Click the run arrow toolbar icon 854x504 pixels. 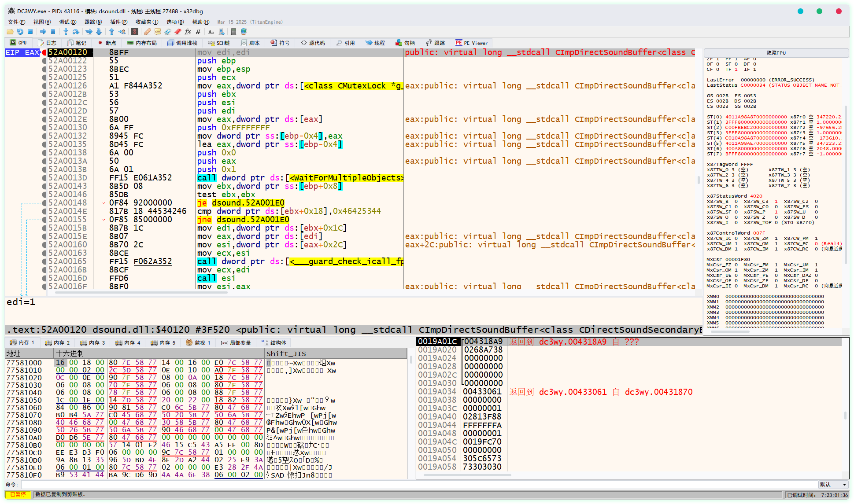click(x=43, y=32)
